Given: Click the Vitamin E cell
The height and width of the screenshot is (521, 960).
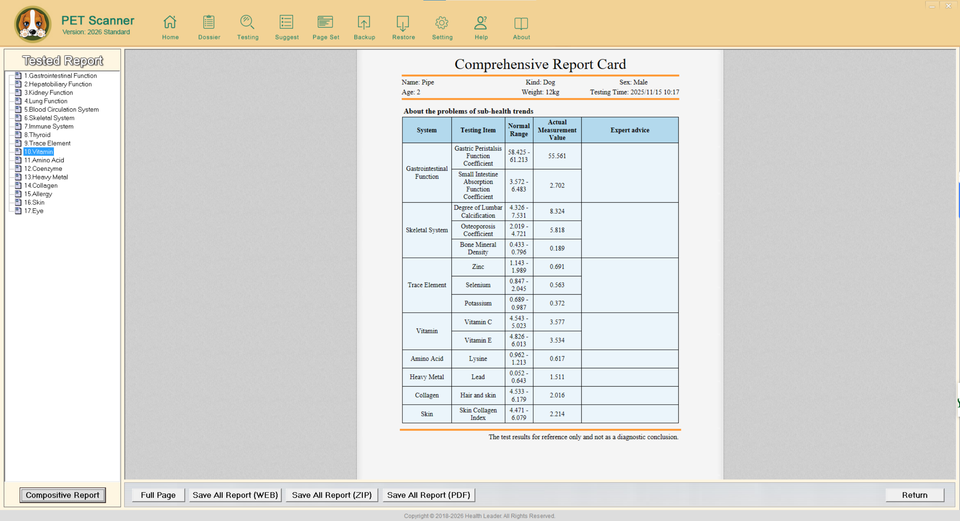Looking at the screenshot, I should coord(478,340).
